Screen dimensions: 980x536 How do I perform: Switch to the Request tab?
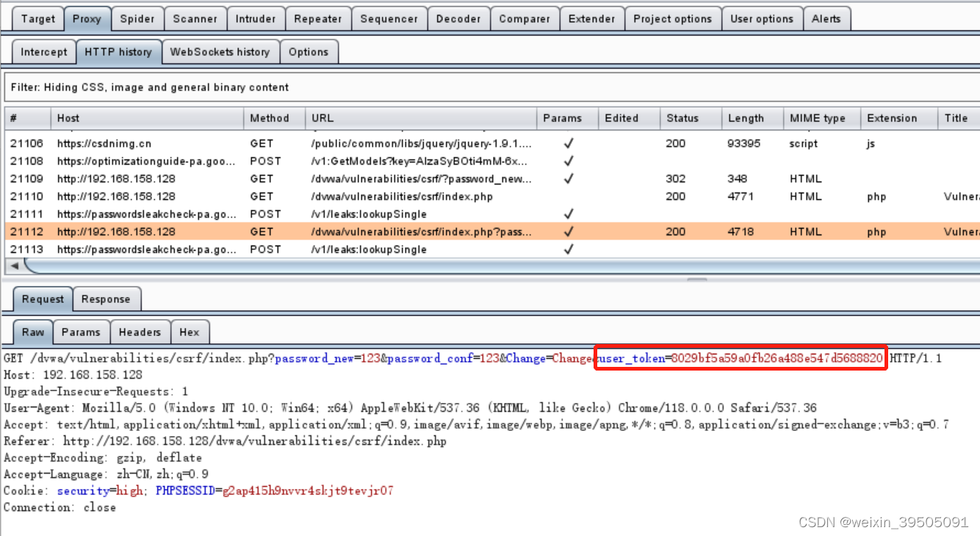pos(43,299)
